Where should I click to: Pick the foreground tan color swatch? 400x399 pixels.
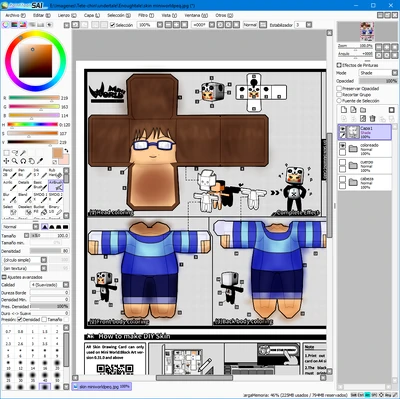coord(58,153)
